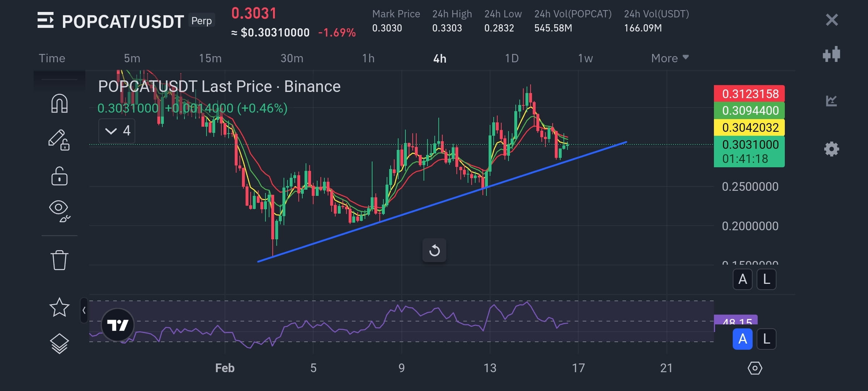
Task: Toggle auto scale A on RSI pane
Action: 743,339
